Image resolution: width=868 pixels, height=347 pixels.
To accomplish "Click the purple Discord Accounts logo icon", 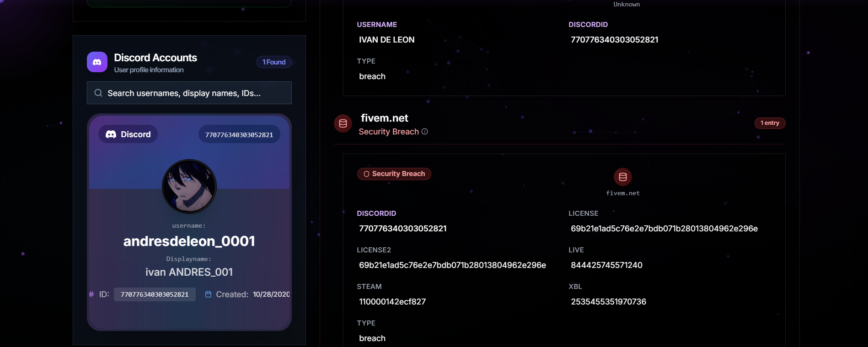I will tap(97, 62).
